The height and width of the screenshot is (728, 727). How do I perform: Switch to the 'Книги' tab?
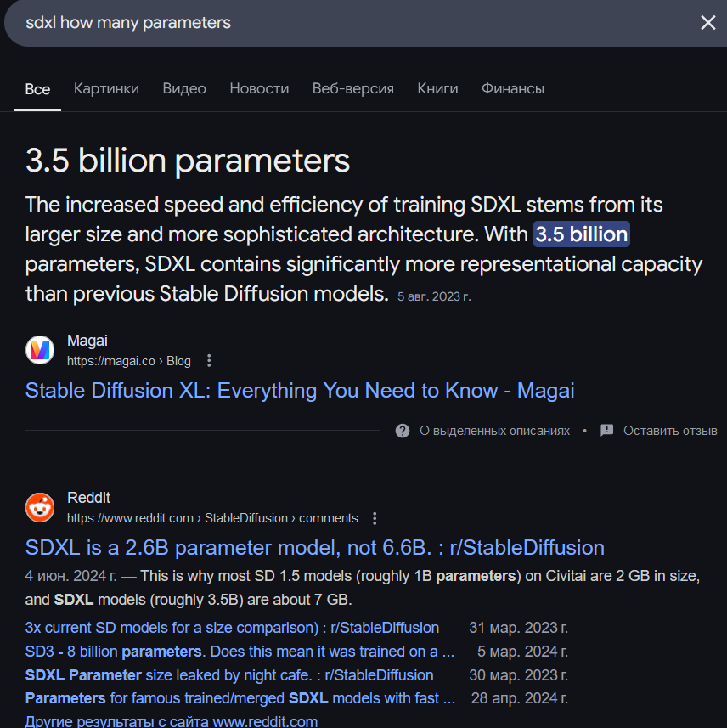pyautogui.click(x=437, y=88)
